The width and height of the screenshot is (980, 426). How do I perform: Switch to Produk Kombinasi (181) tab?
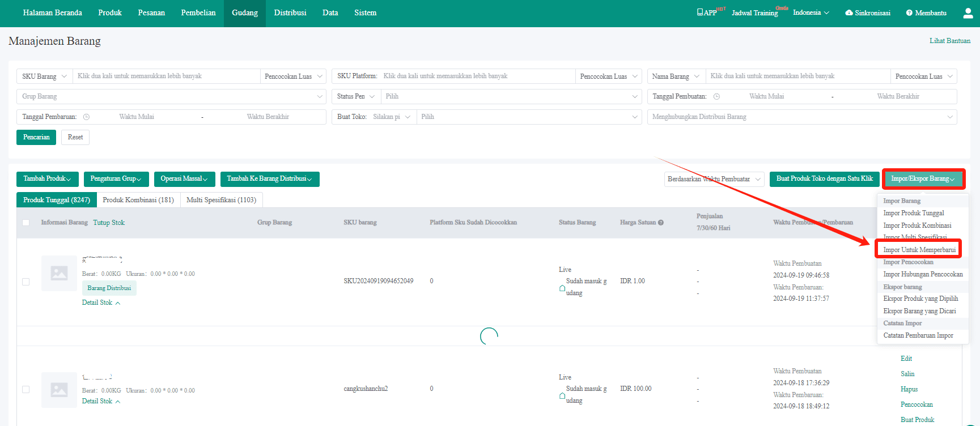pos(138,200)
